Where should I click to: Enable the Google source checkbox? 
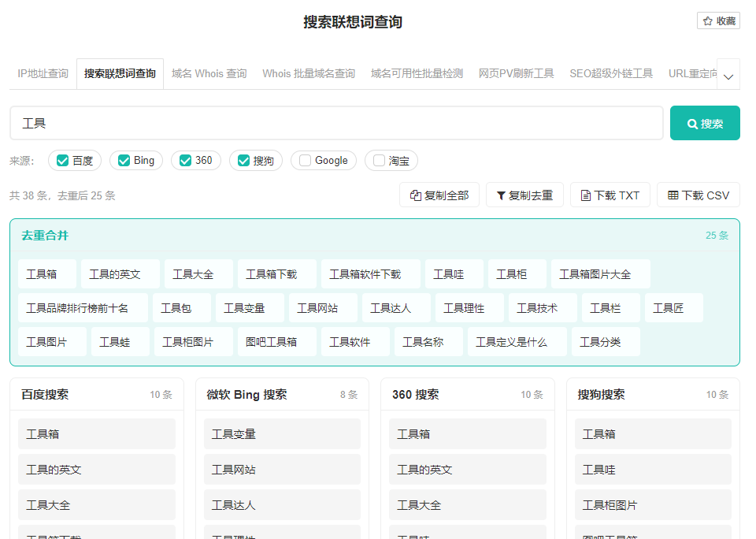click(x=305, y=161)
